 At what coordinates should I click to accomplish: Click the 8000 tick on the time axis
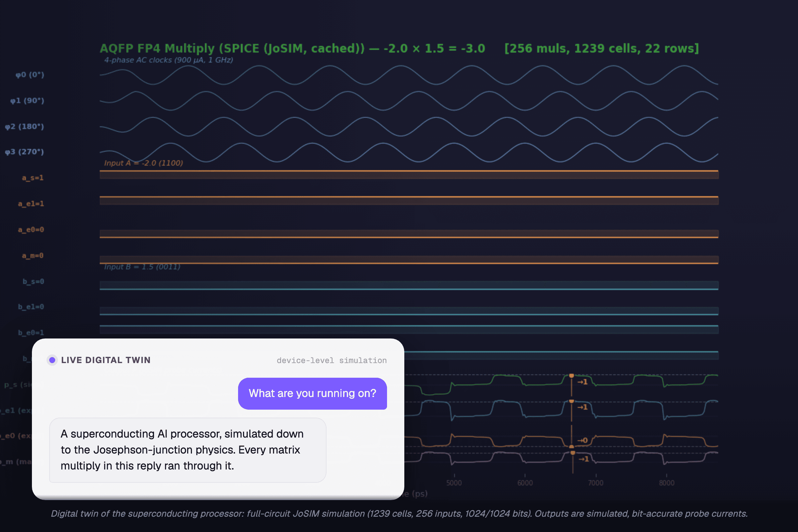click(667, 483)
